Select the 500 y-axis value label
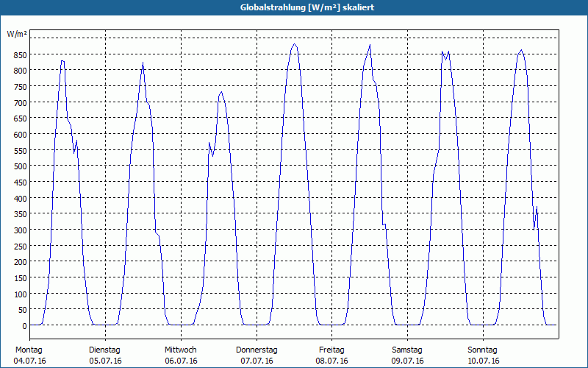The width and height of the screenshot is (588, 368). tap(20, 166)
